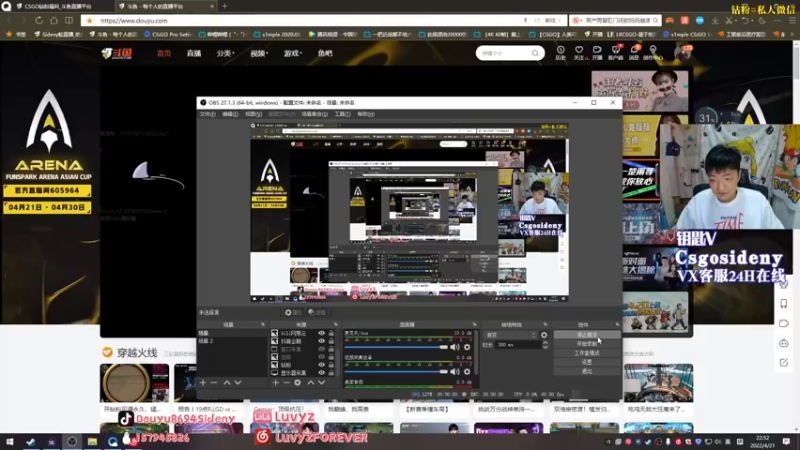Open first mixer channel gear settings

(x=467, y=347)
